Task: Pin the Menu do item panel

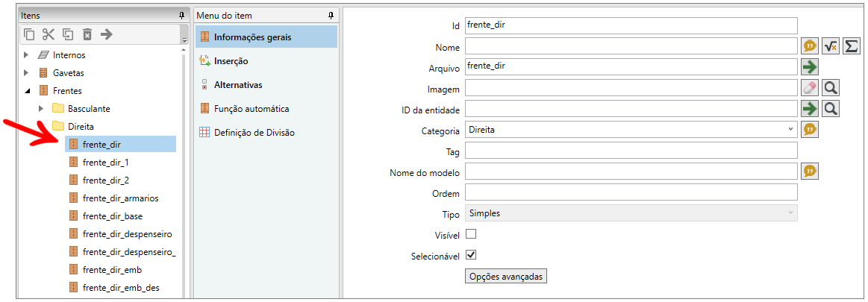Action: (331, 15)
